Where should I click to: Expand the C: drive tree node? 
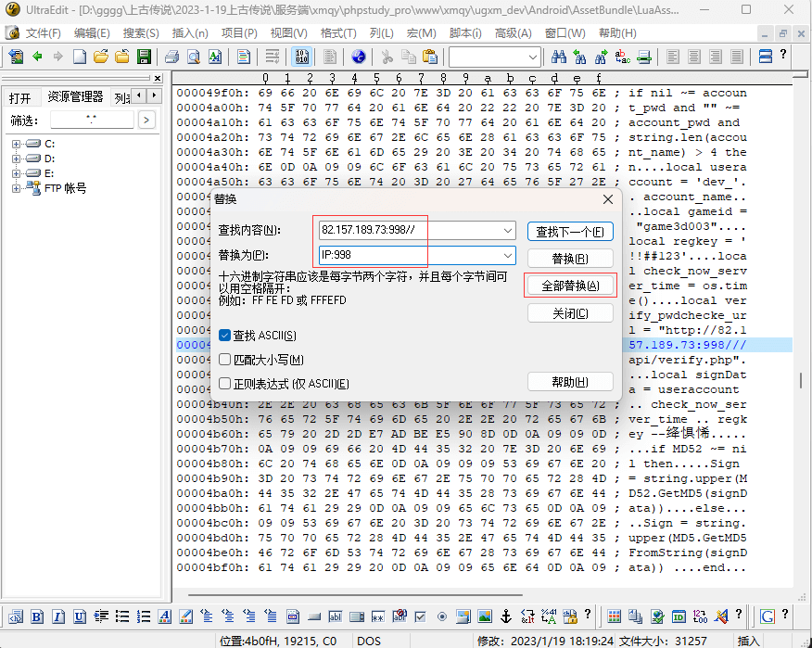pos(17,144)
